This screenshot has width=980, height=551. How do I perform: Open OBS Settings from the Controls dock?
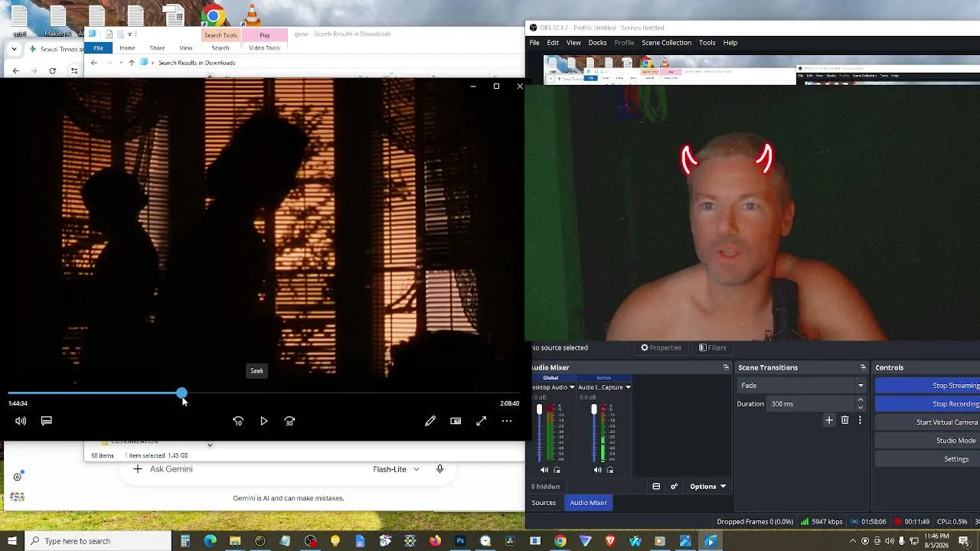pyautogui.click(x=928, y=459)
